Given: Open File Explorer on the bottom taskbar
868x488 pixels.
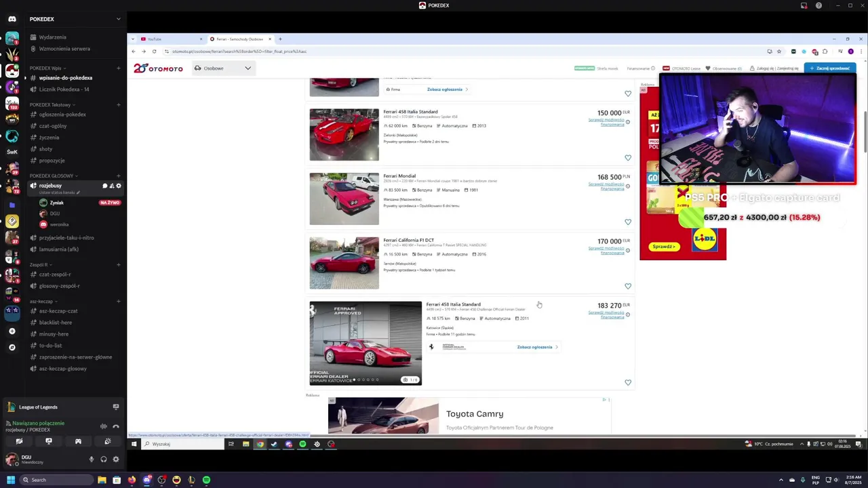Looking at the screenshot, I should [x=102, y=480].
